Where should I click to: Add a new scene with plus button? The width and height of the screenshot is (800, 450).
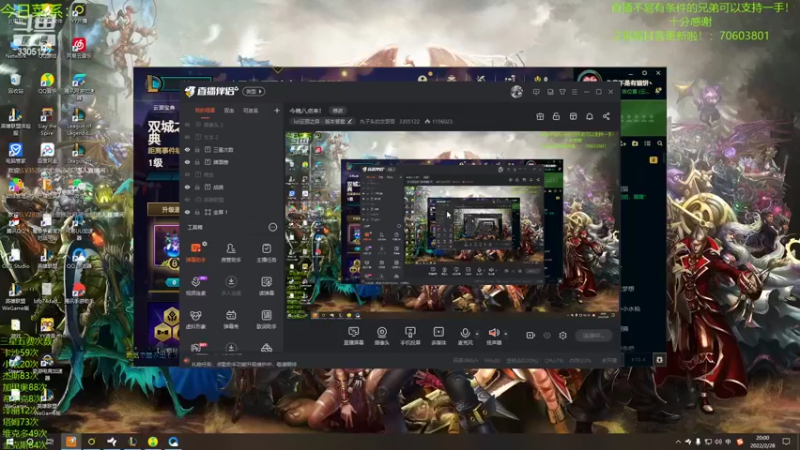(x=277, y=110)
